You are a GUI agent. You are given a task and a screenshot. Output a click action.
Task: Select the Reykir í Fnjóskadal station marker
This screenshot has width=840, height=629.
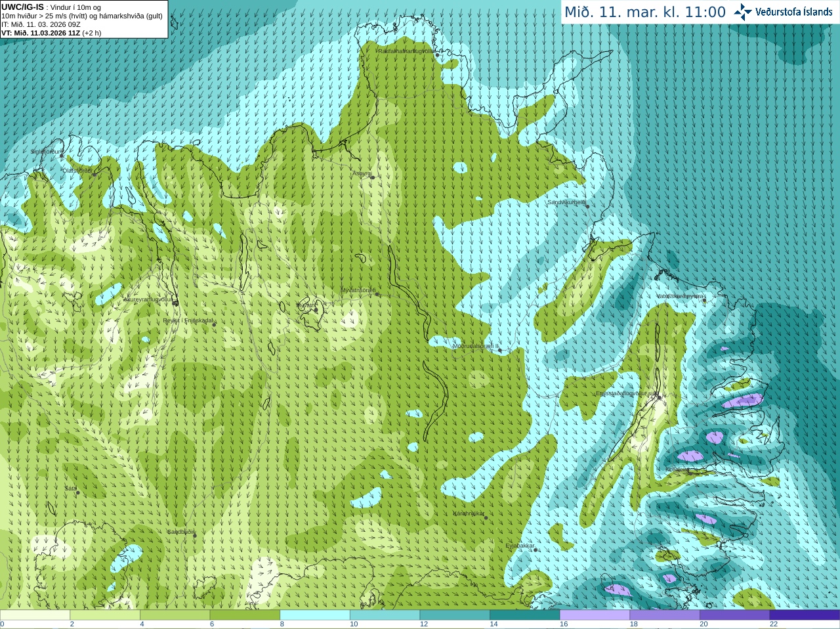pos(214,324)
